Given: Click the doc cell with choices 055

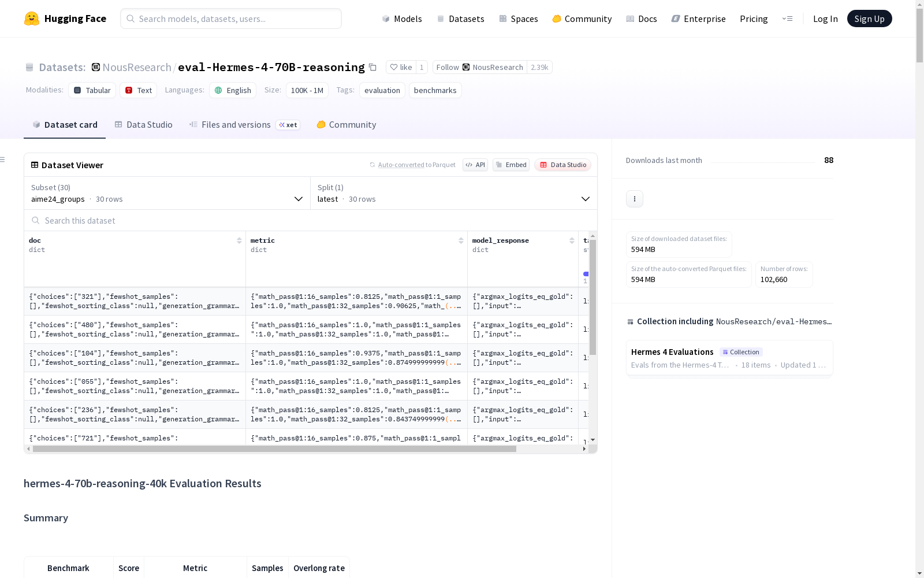Looking at the screenshot, I should tap(135, 386).
